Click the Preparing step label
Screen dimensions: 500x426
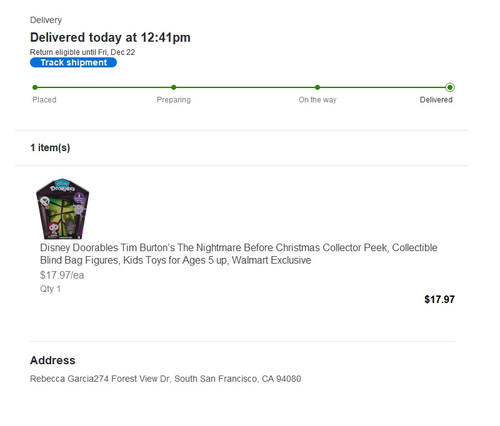coord(174,100)
